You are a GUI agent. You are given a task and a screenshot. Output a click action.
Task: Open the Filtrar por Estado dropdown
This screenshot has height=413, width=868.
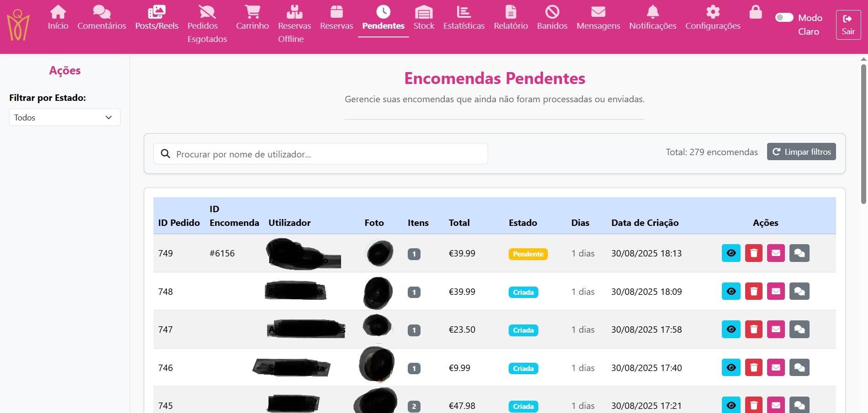(65, 117)
